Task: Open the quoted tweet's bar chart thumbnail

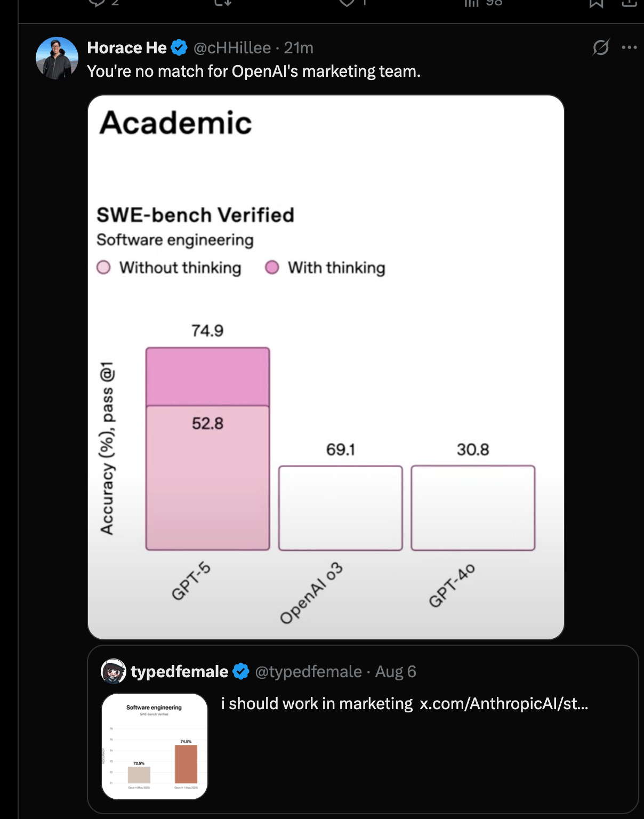Action: pos(155,746)
